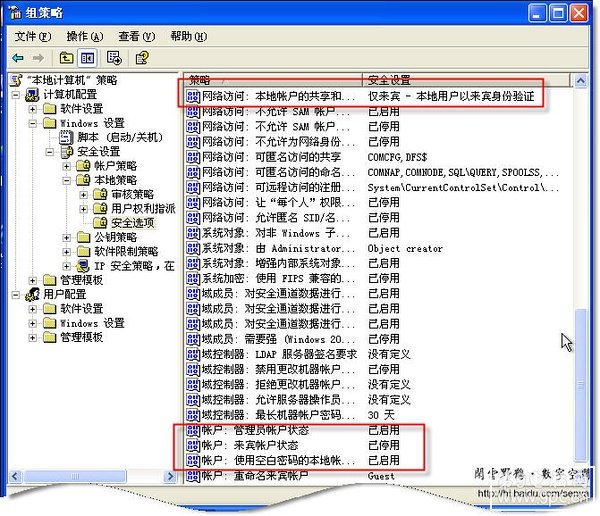Collapse Windows 设置 under 计算机配置
600x516 pixels.
tap(33, 123)
